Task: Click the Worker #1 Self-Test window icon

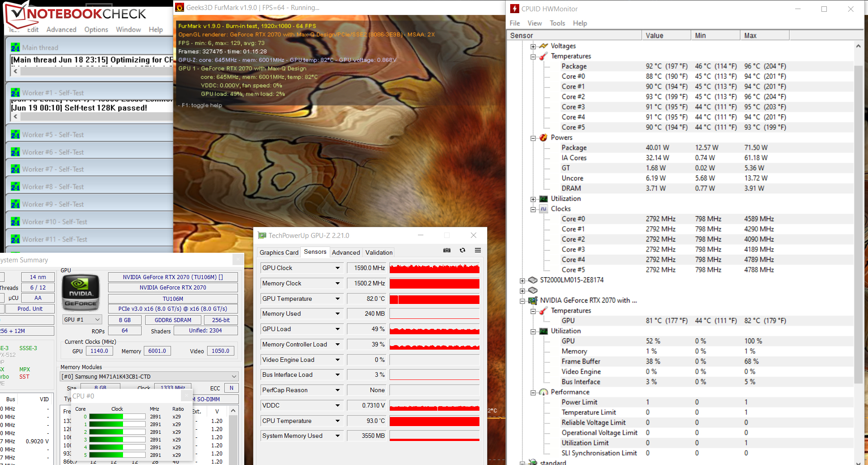Action: click(15, 93)
